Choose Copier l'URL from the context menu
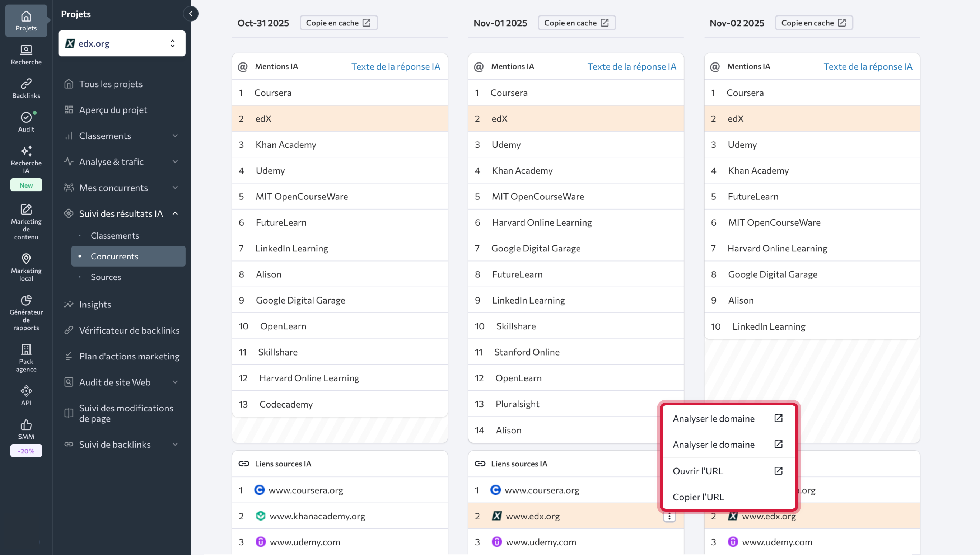The width and height of the screenshot is (980, 555). [x=698, y=497]
